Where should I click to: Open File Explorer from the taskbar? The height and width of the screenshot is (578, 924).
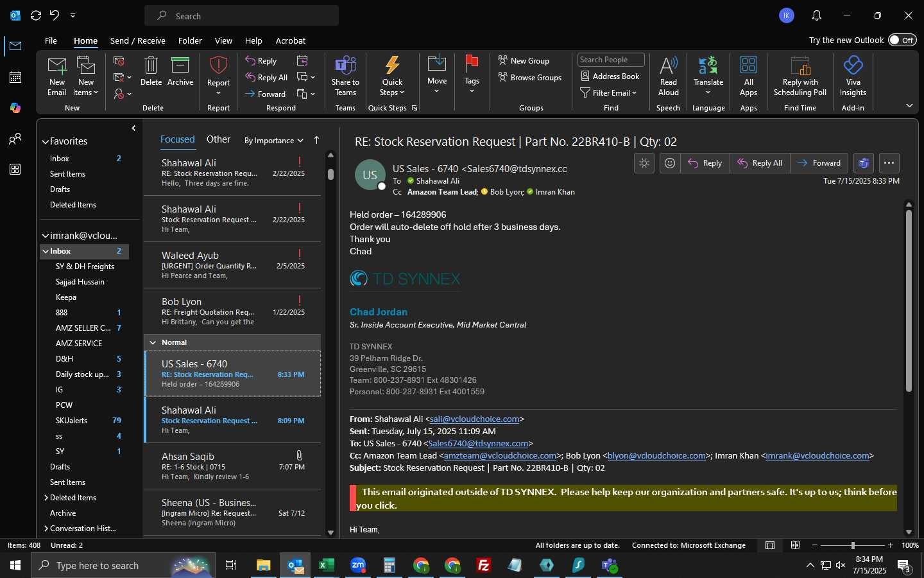[x=264, y=565]
